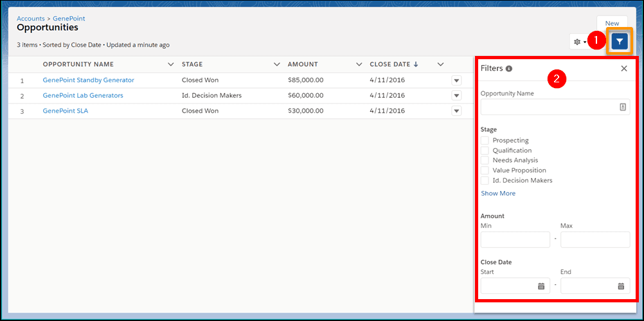Click the Close Date sort arrow

point(415,64)
